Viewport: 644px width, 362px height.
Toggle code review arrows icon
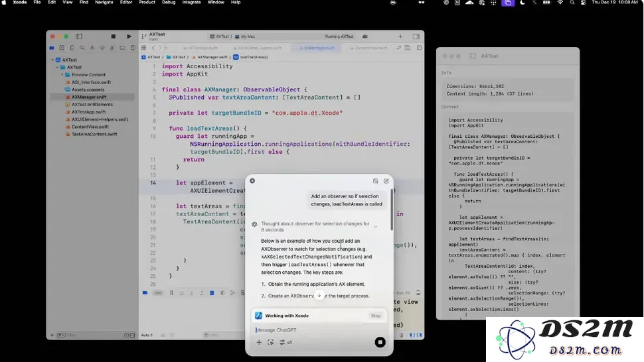398,48
